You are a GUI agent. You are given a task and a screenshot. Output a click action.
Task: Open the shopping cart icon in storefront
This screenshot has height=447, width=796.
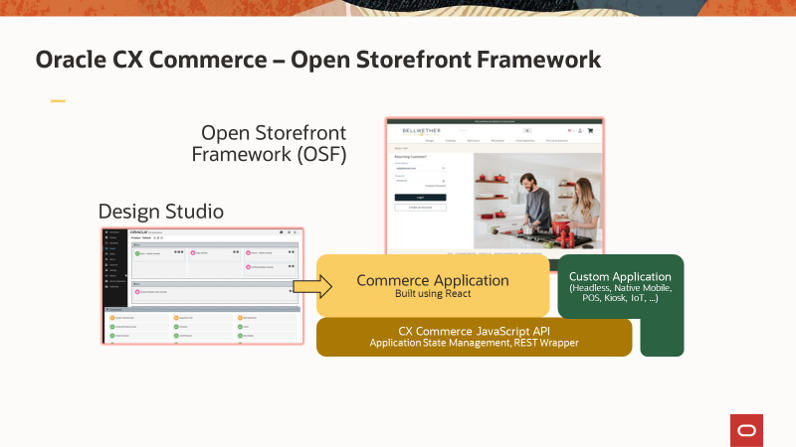click(590, 131)
